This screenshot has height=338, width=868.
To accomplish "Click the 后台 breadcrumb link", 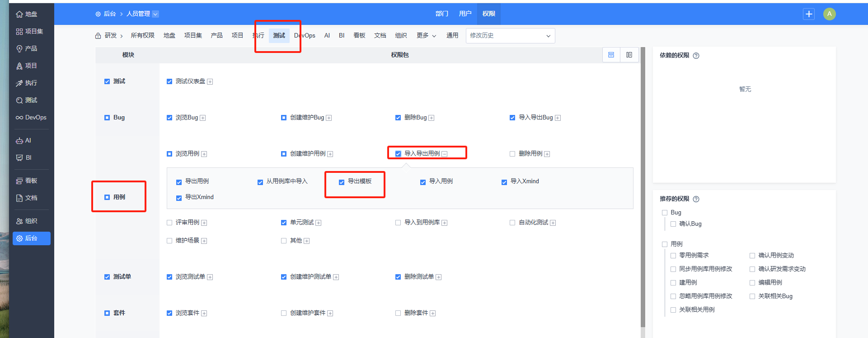I will click(109, 14).
